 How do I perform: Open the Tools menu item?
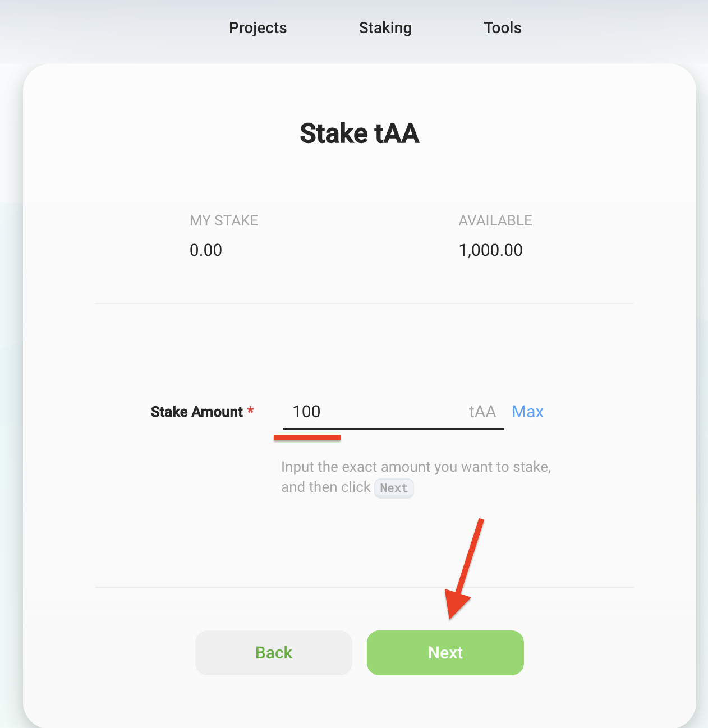pyautogui.click(x=502, y=28)
